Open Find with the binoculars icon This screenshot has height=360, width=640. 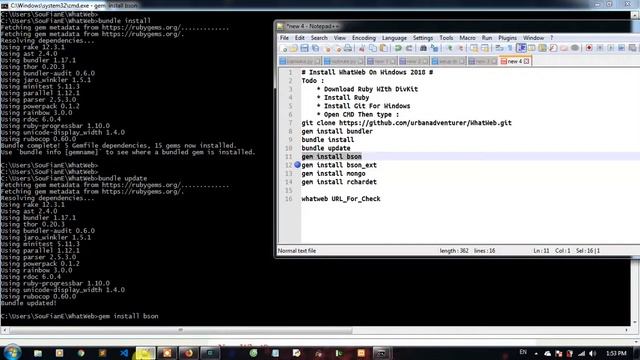tap(423, 49)
